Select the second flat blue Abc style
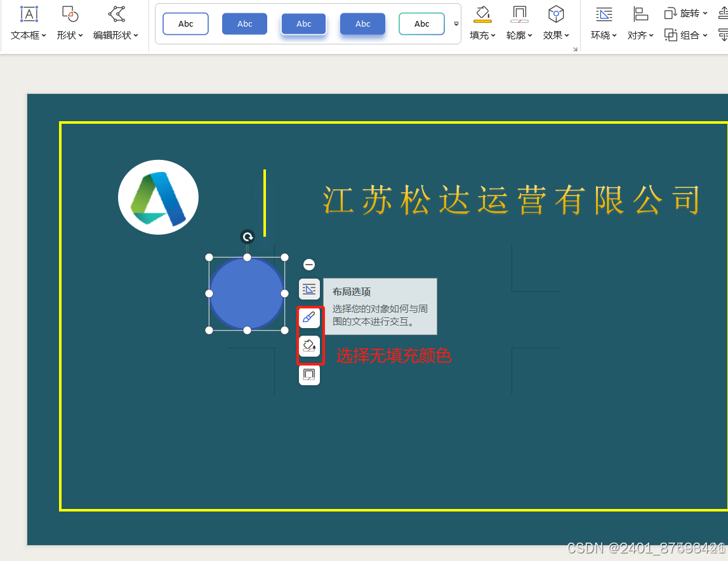 245,23
